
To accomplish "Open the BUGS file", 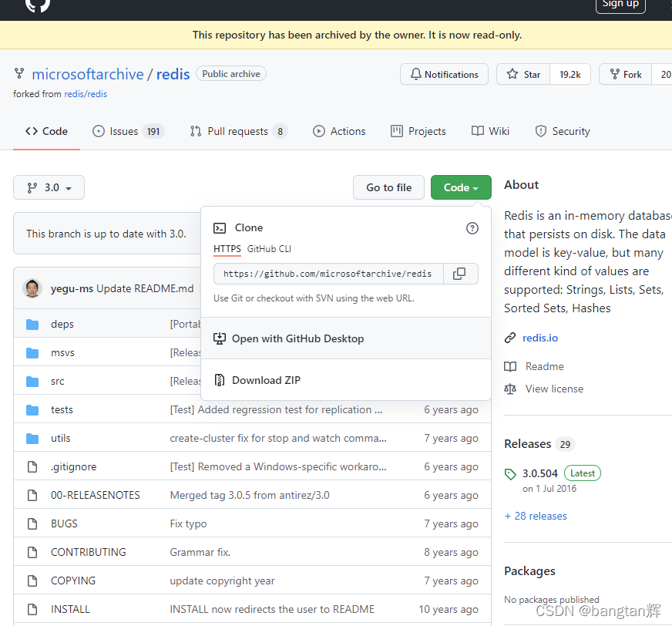I will (64, 523).
